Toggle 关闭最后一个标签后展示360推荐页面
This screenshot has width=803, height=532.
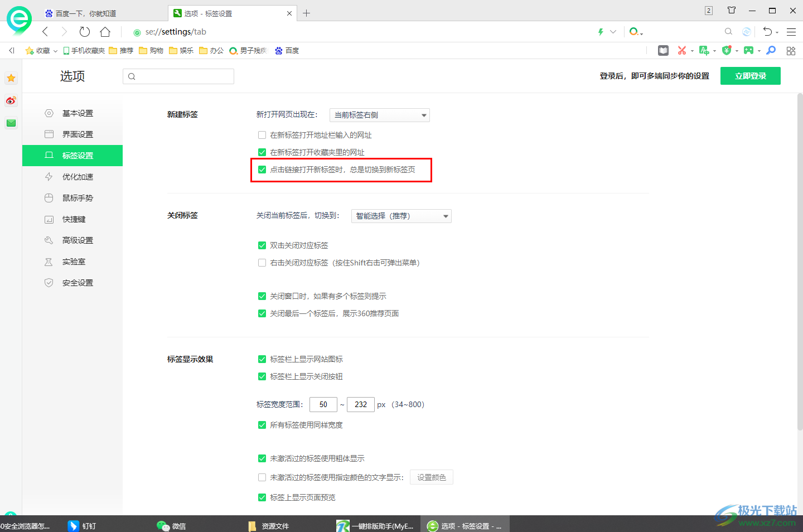point(262,313)
